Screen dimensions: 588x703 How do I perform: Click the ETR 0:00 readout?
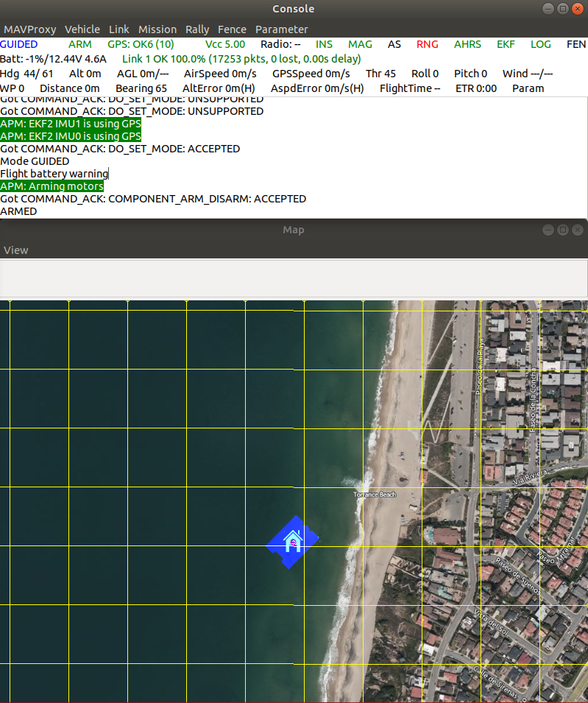coord(476,89)
